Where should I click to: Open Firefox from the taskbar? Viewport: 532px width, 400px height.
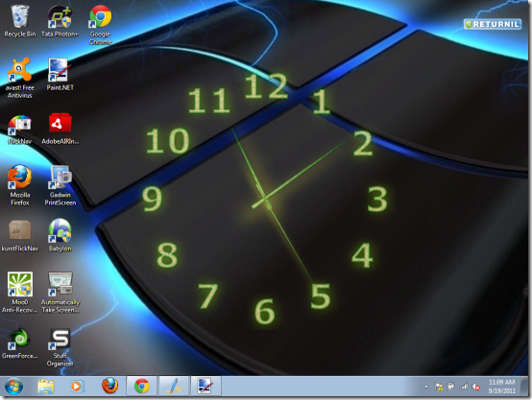pyautogui.click(x=109, y=386)
